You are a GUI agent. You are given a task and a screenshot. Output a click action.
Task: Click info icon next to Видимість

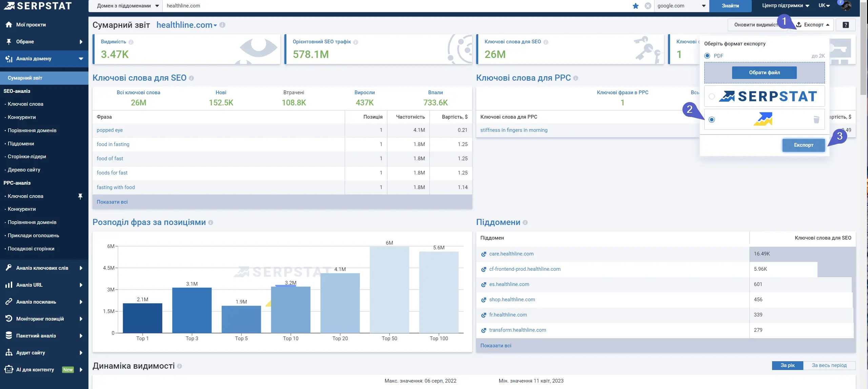coord(131,42)
